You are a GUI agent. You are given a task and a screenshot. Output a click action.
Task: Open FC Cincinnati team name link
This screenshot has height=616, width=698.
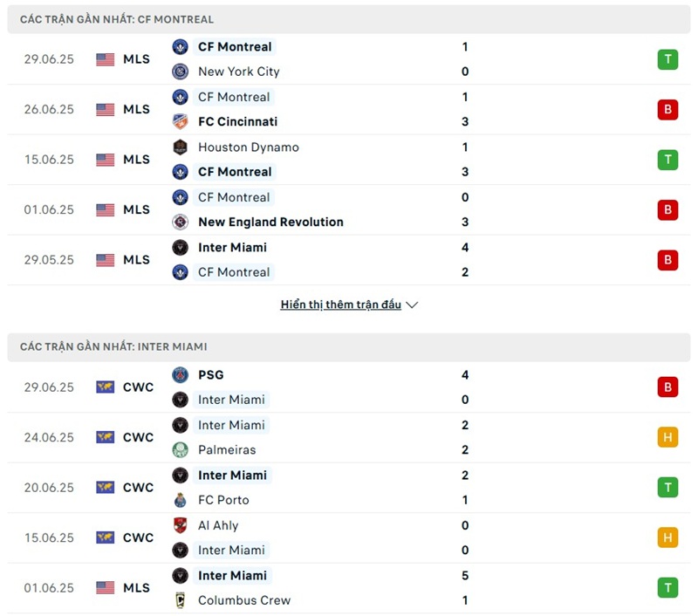237,121
